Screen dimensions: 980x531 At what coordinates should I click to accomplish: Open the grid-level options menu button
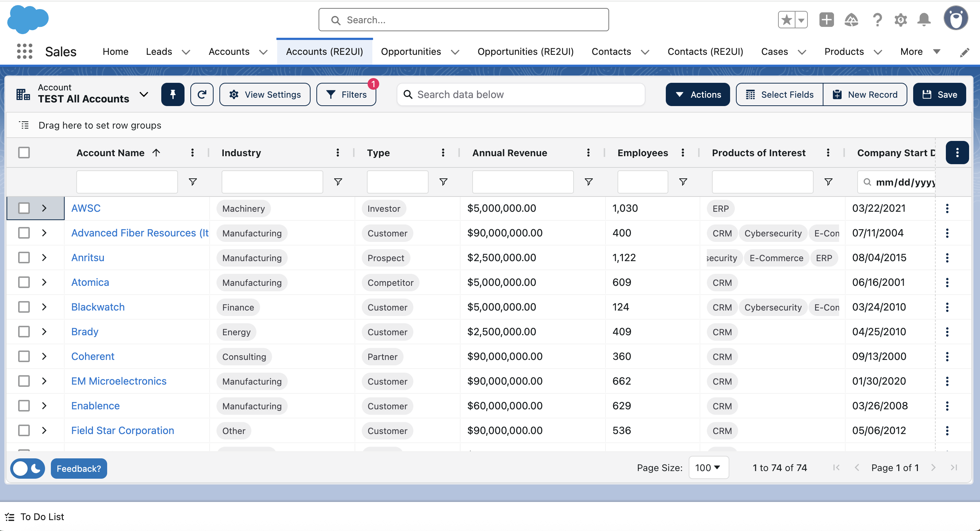coord(957,153)
